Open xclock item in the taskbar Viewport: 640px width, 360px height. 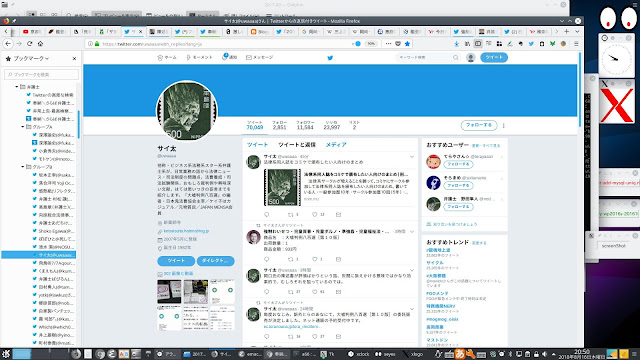pos(358,354)
